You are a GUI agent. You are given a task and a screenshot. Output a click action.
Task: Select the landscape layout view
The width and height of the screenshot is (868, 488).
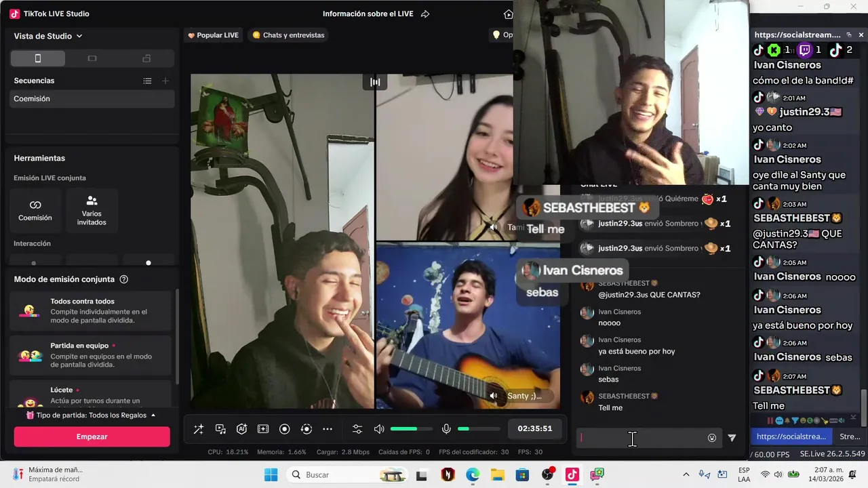[92, 58]
